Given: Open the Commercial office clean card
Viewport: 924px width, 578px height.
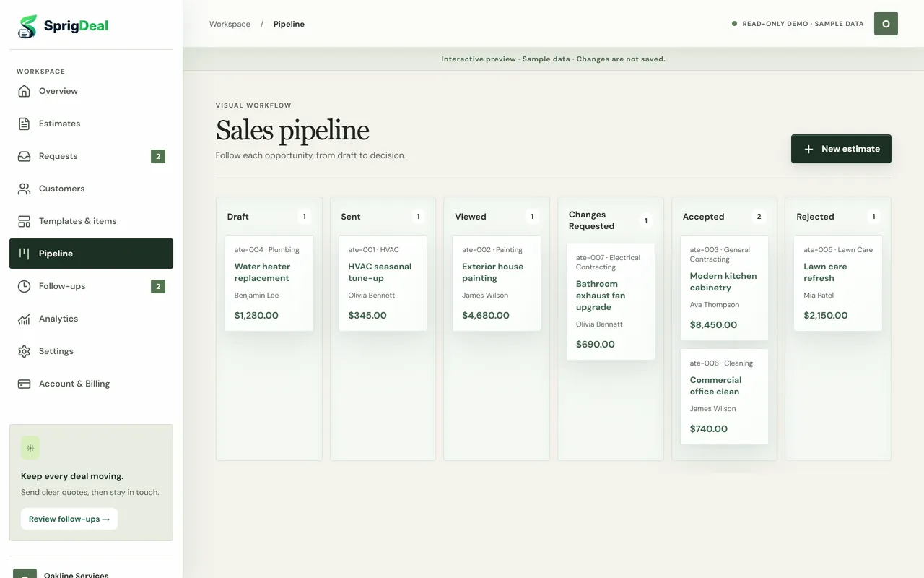Looking at the screenshot, I should [724, 397].
